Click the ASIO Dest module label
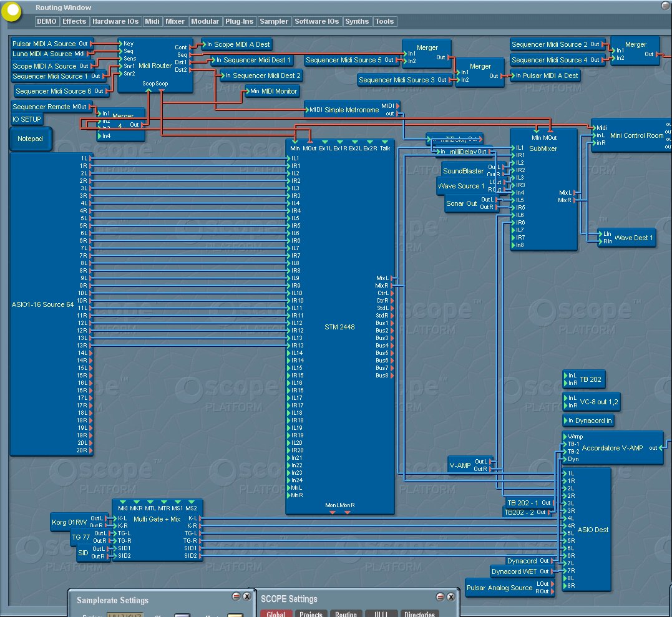The height and width of the screenshot is (617, 672). click(593, 530)
